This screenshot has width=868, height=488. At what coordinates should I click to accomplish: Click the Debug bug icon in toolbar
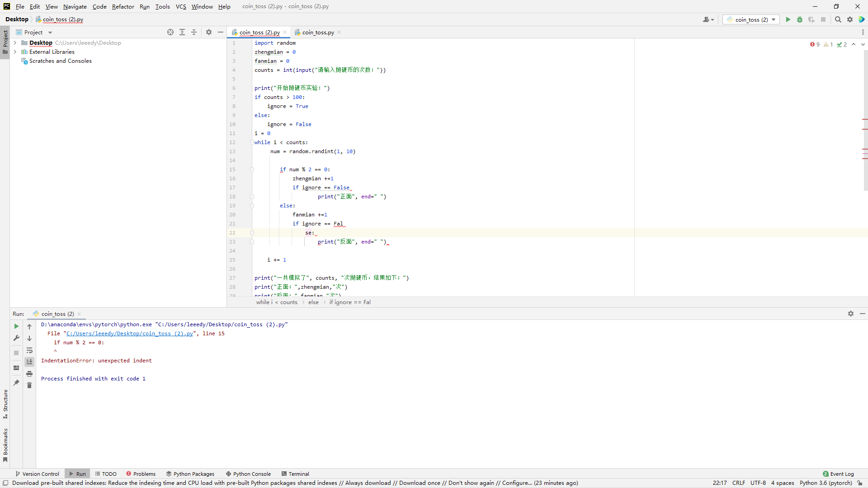coord(800,19)
